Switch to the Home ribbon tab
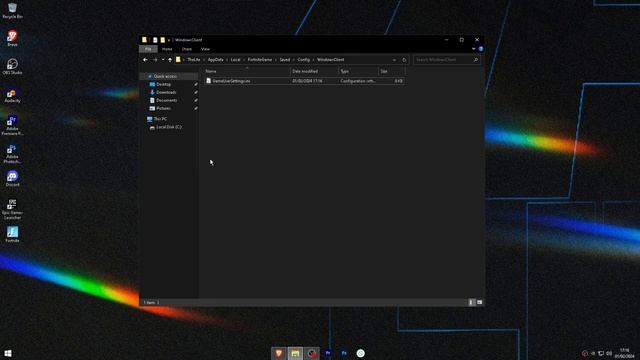640x360 pixels. tap(167, 49)
